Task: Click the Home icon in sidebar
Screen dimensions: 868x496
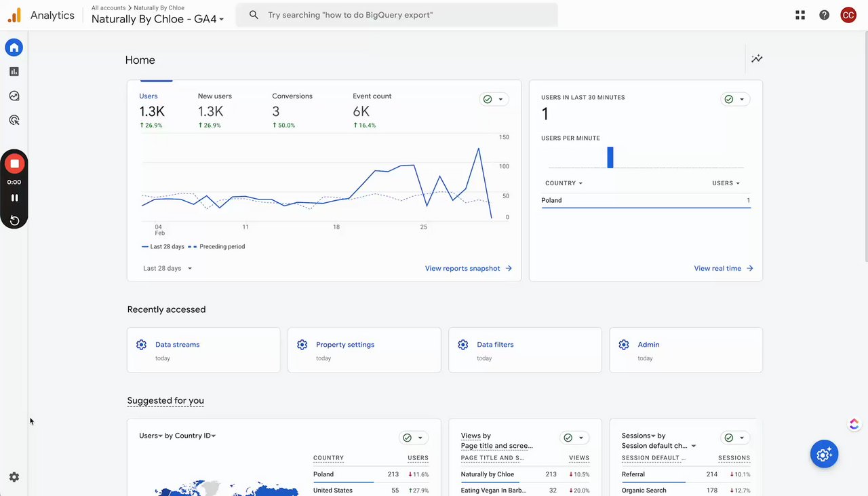Action: click(14, 47)
